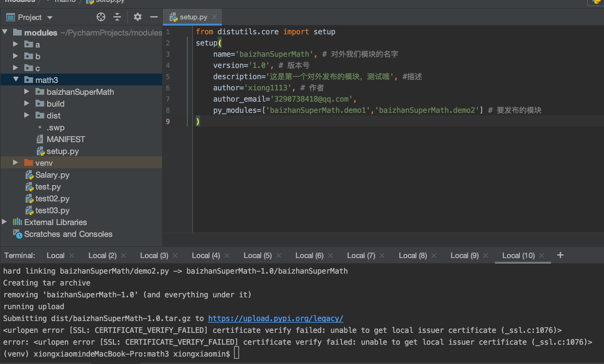Viewport: 604px width, 364px height.
Task: Click the Collapse All icon in Project panel
Action: pyautogui.click(x=117, y=17)
